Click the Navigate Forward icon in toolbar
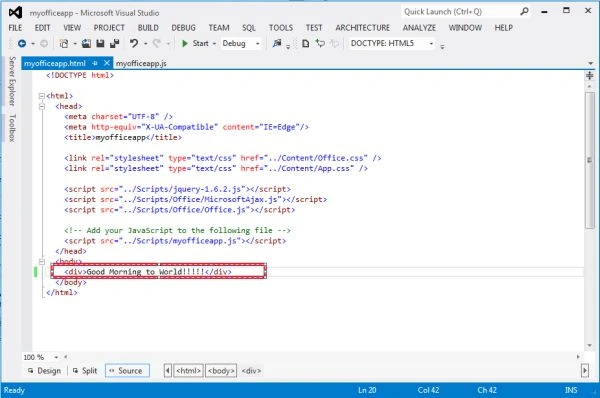This screenshot has height=398, width=600. [x=44, y=44]
